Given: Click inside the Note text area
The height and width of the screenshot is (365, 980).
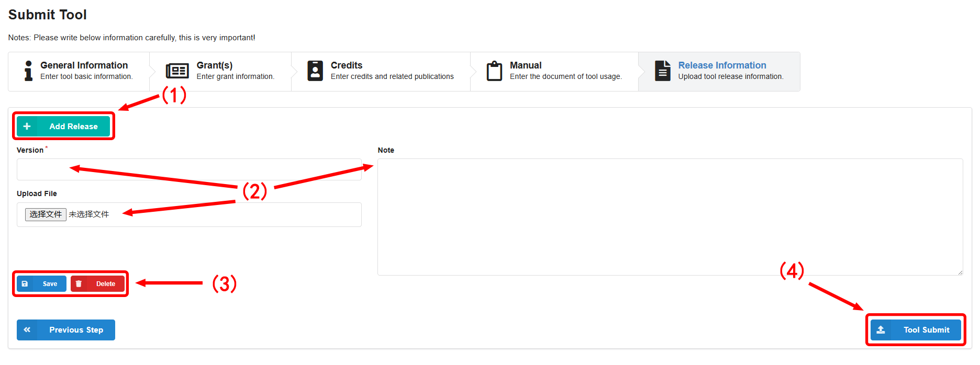Looking at the screenshot, I should [x=670, y=217].
